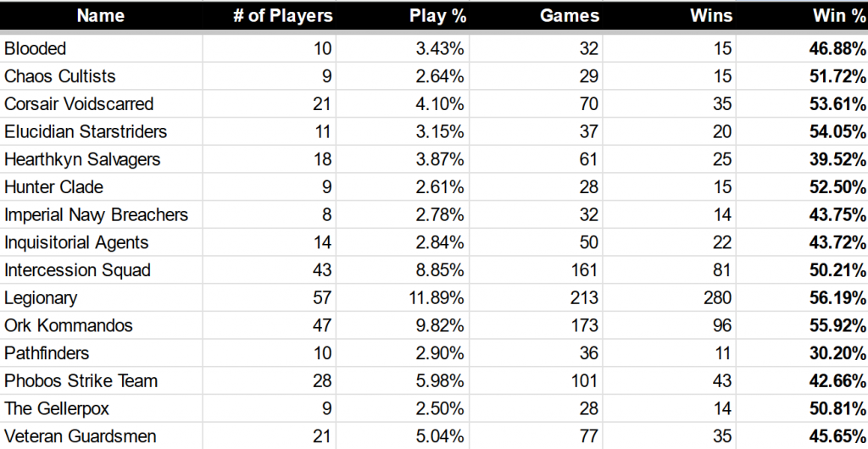The width and height of the screenshot is (868, 449).
Task: Select the Veteran Guardsmen name cell
Action: tap(81, 436)
